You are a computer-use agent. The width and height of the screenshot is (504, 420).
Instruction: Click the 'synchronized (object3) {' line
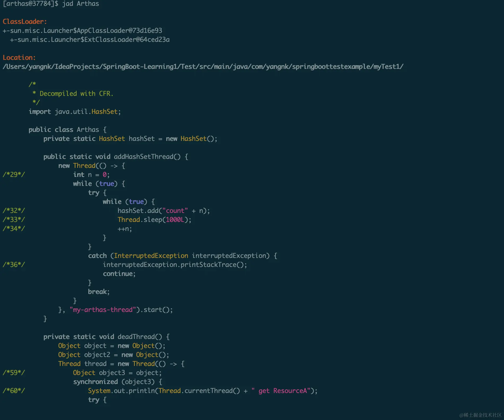pyautogui.click(x=118, y=382)
